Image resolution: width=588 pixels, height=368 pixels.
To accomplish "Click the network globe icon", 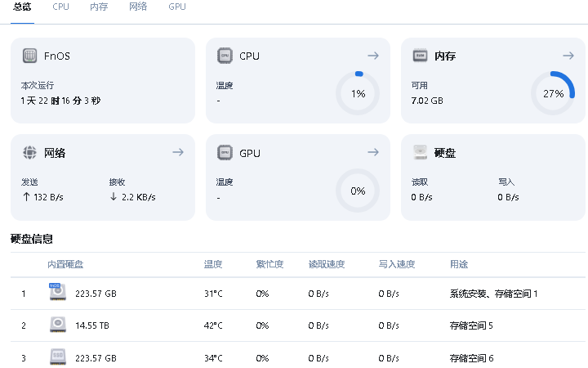I will pyautogui.click(x=29, y=152).
